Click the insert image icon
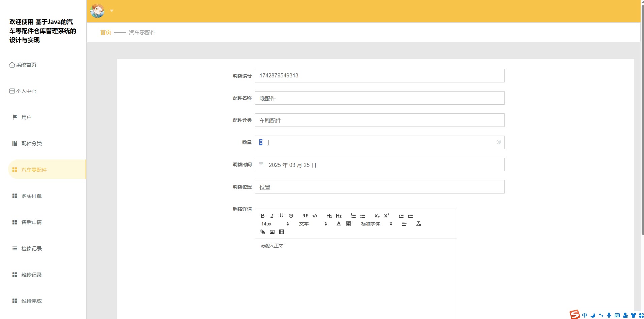Screen dimensions: 644x319 [x=272, y=232]
